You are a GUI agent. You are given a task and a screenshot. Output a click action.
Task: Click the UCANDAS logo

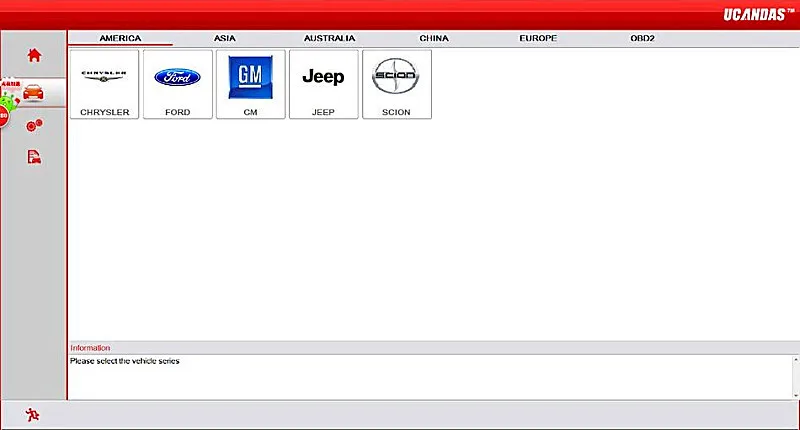(x=758, y=14)
